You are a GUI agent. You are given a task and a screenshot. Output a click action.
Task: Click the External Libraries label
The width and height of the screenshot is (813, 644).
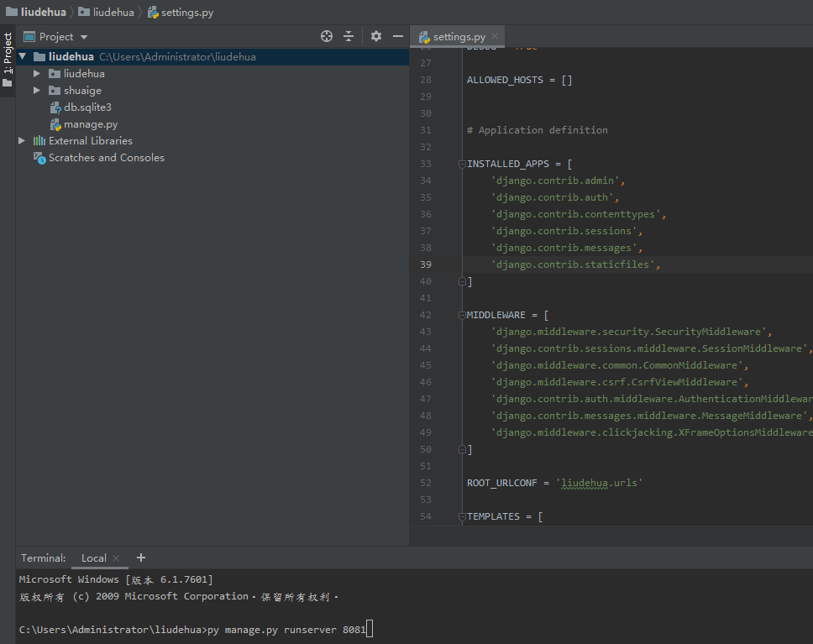91,140
